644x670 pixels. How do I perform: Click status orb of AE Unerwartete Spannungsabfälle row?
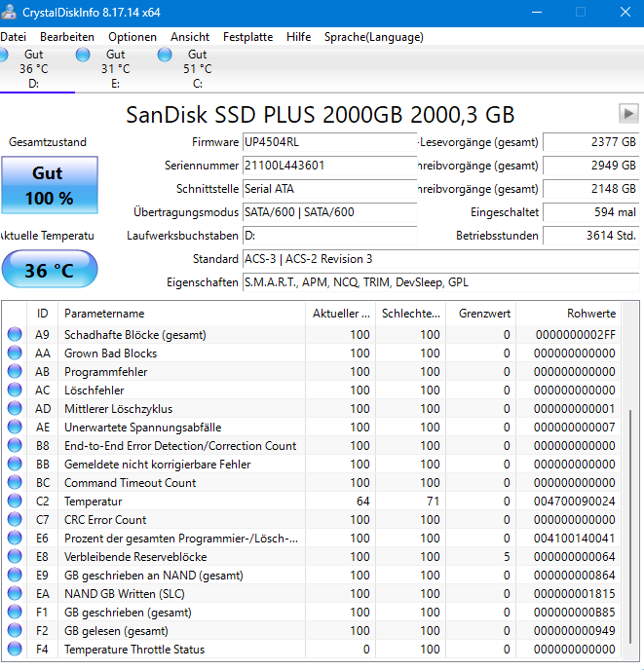[15, 428]
